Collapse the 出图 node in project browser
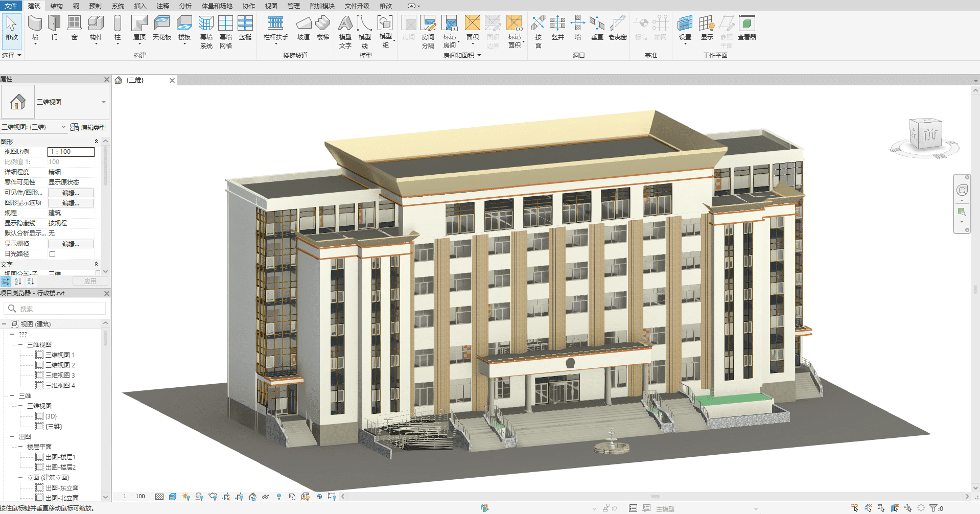The height and width of the screenshot is (514, 980). pyautogui.click(x=12, y=437)
